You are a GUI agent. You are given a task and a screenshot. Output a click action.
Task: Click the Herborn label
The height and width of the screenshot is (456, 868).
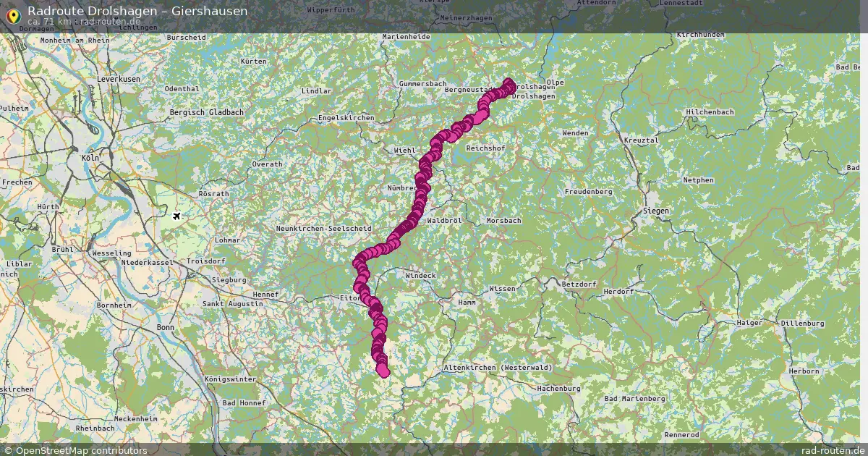(804, 371)
